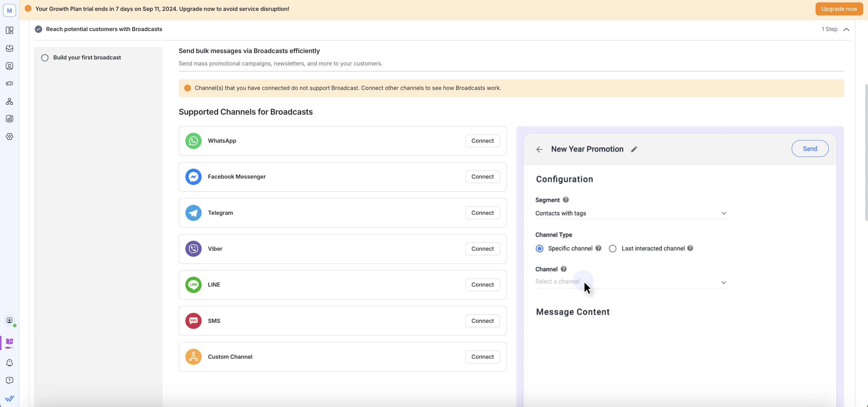The width and height of the screenshot is (868, 407).
Task: Check the Build your first broadcast circle
Action: pos(45,58)
